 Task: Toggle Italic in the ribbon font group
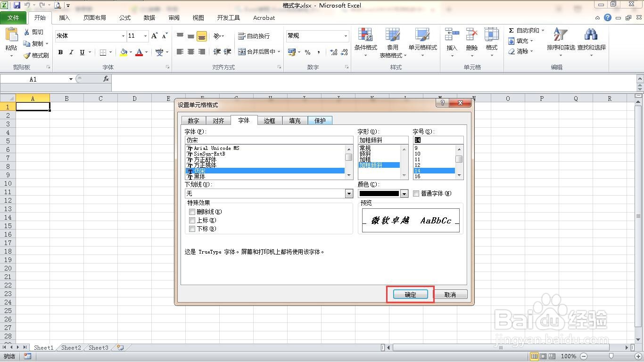click(x=71, y=52)
